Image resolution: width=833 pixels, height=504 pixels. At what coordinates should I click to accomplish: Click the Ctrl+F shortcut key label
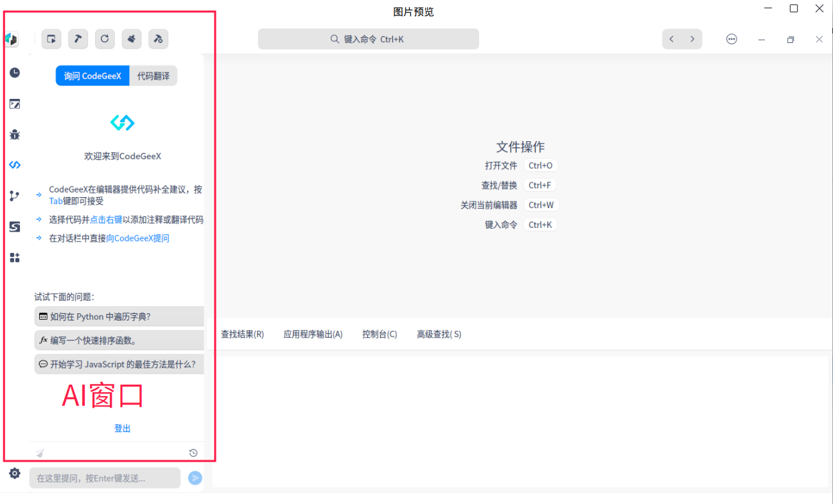click(539, 186)
